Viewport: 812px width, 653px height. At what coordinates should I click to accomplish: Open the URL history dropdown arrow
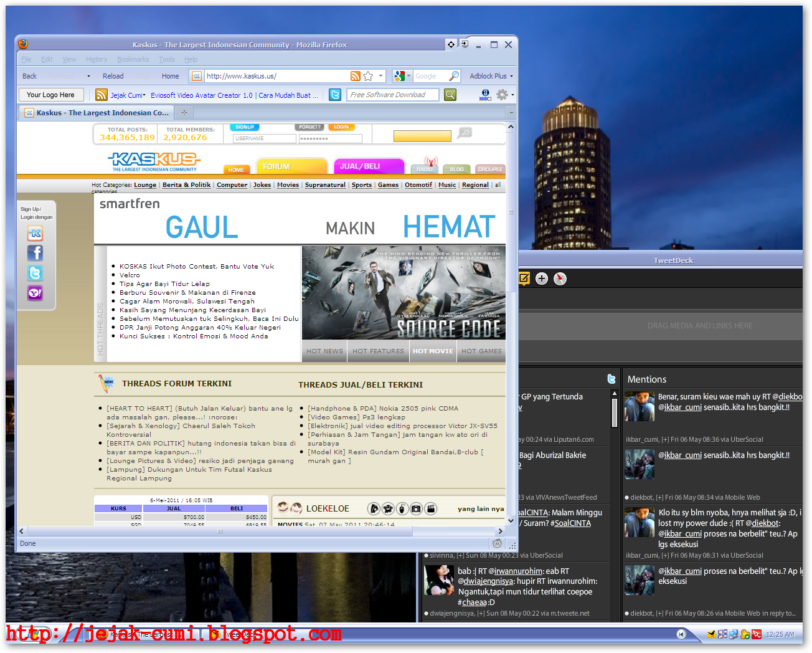tap(380, 76)
